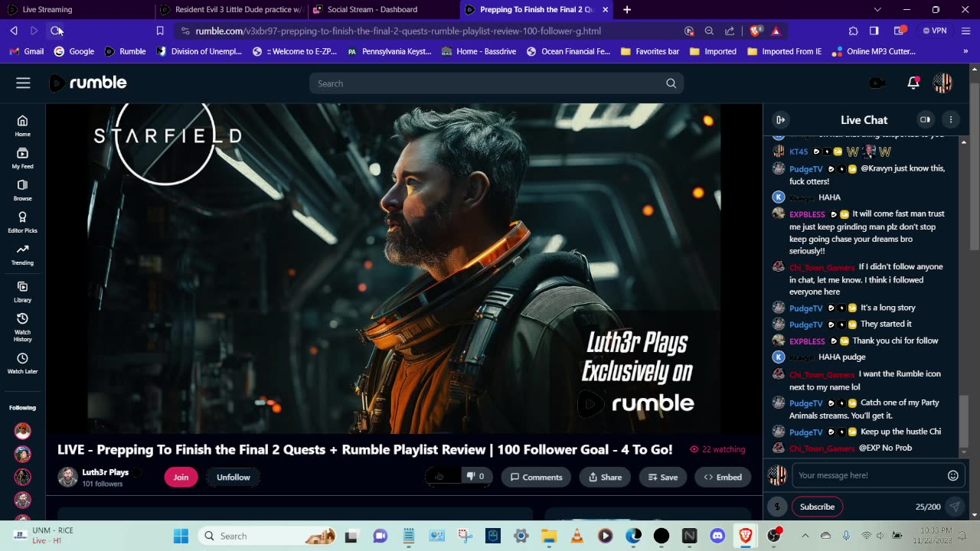This screenshot has width=980, height=551.
Task: Reload the page
Action: pos(56,31)
